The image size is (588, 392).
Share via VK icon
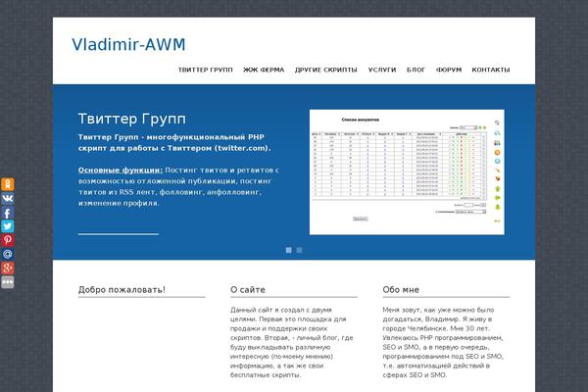coord(8,198)
